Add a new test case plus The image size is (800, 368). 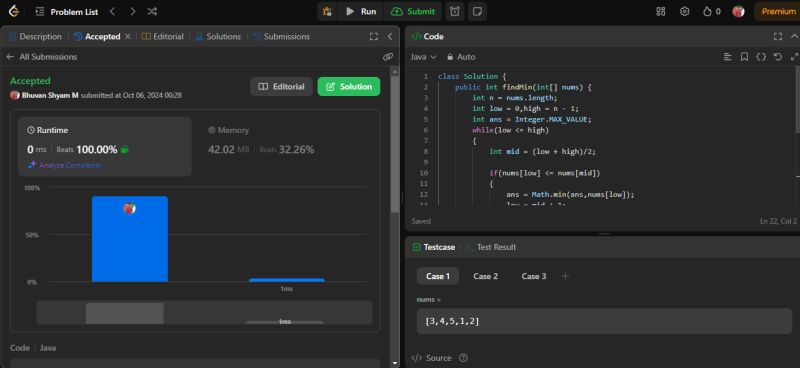(565, 276)
